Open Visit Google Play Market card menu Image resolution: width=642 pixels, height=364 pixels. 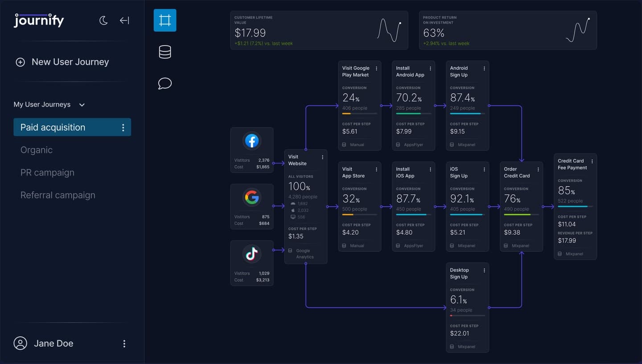(x=377, y=69)
